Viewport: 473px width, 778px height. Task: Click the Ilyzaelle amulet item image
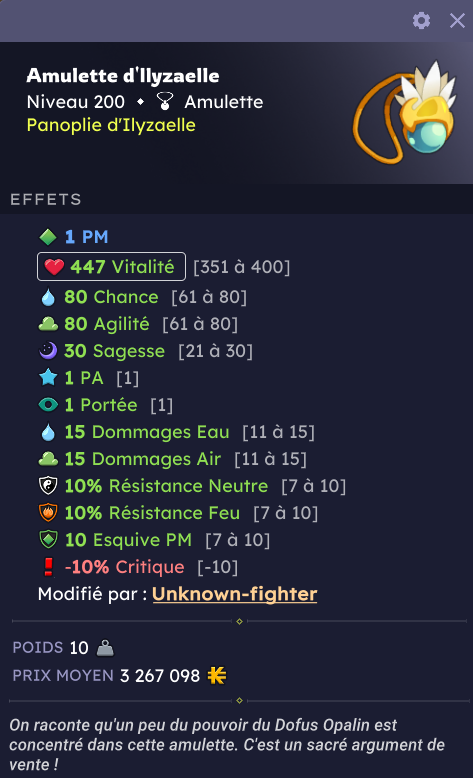coord(405,112)
